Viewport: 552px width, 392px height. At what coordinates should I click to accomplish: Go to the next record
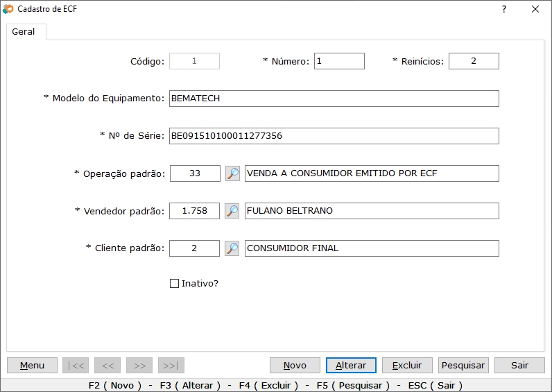tap(139, 366)
